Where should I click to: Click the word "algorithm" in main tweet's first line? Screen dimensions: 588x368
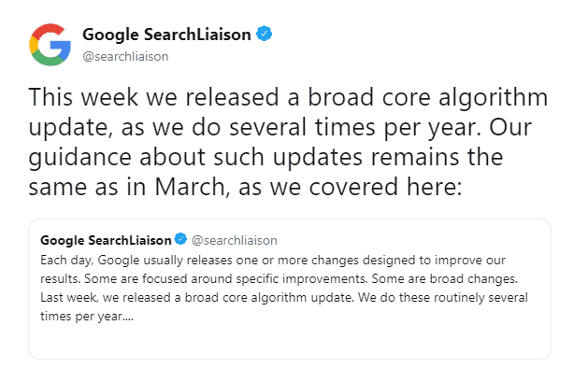pos(494,97)
